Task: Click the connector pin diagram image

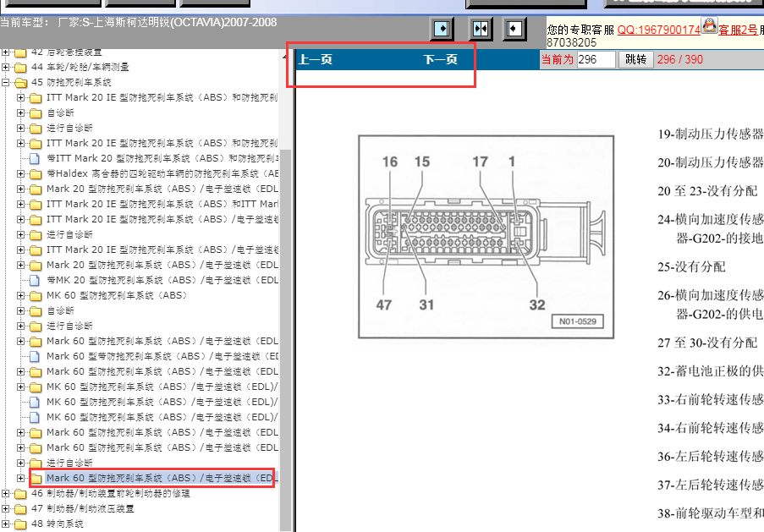Action: tap(486, 237)
